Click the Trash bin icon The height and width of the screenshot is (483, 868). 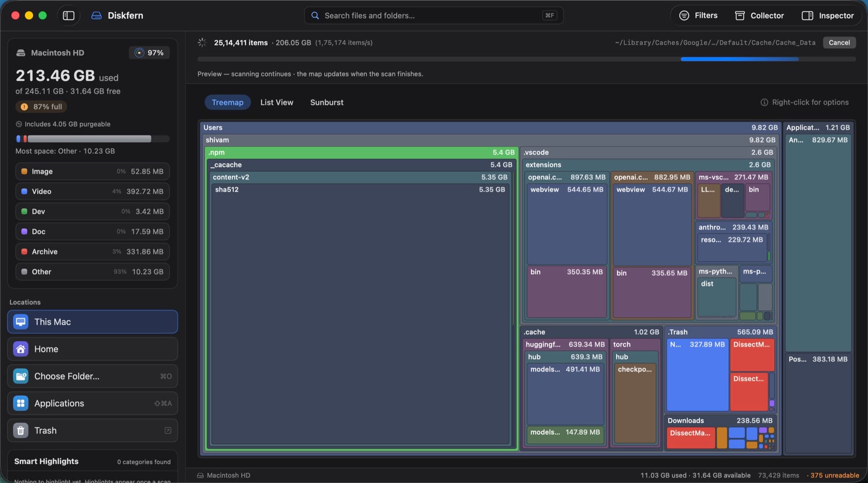coord(21,430)
